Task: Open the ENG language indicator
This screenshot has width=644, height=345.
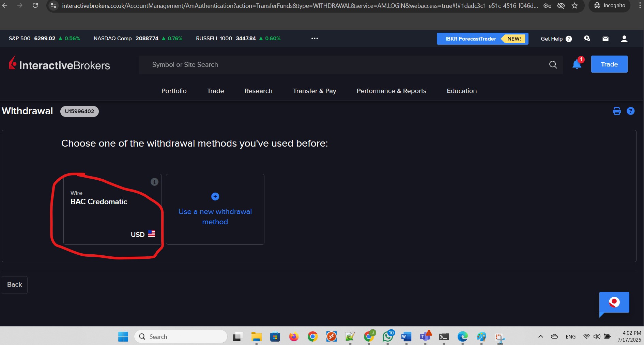Action: click(571, 337)
